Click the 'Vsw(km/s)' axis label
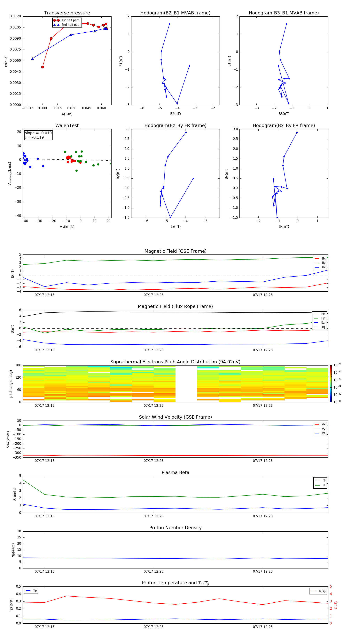The image size is (351, 644). [8, 439]
